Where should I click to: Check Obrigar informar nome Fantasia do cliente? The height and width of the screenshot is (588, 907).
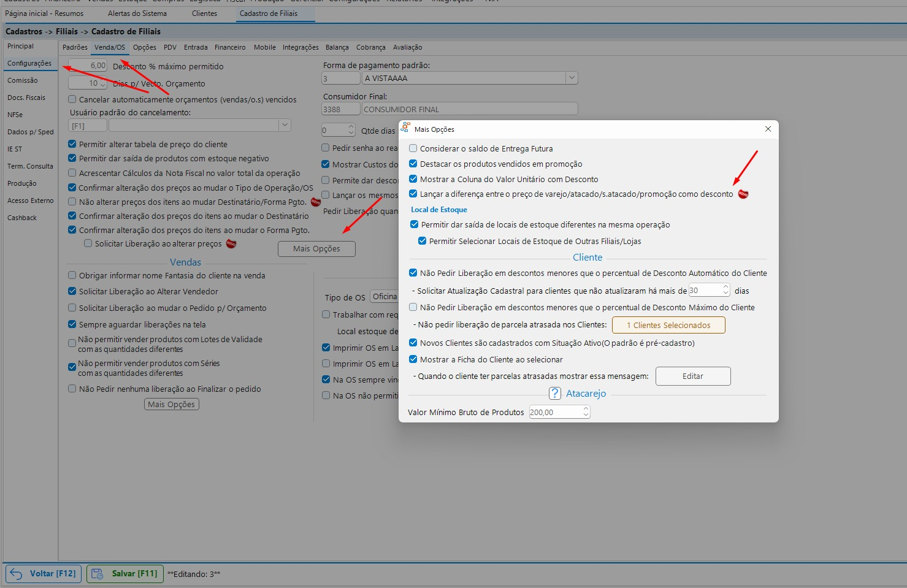[72, 275]
